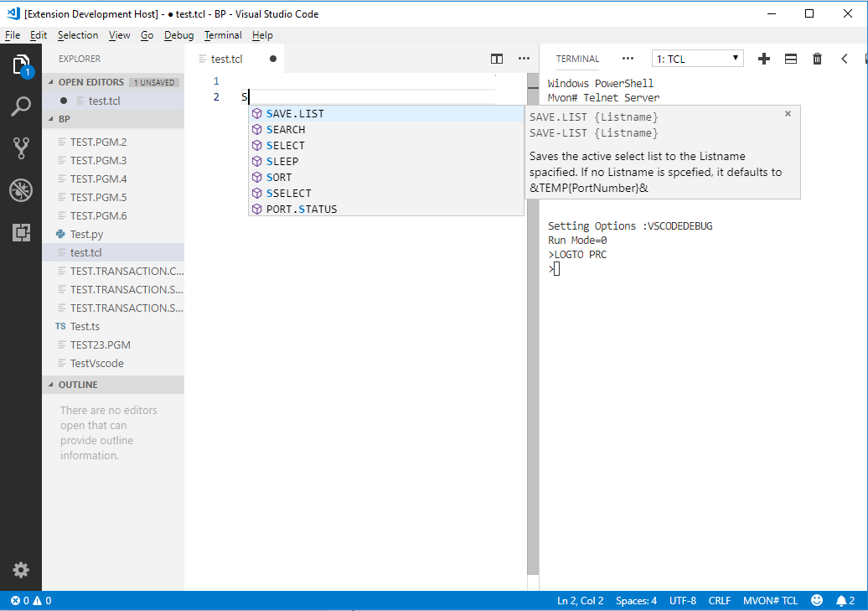Screen dimensions: 868x611
Task: Open the Manage gear icon
Action: (x=21, y=570)
